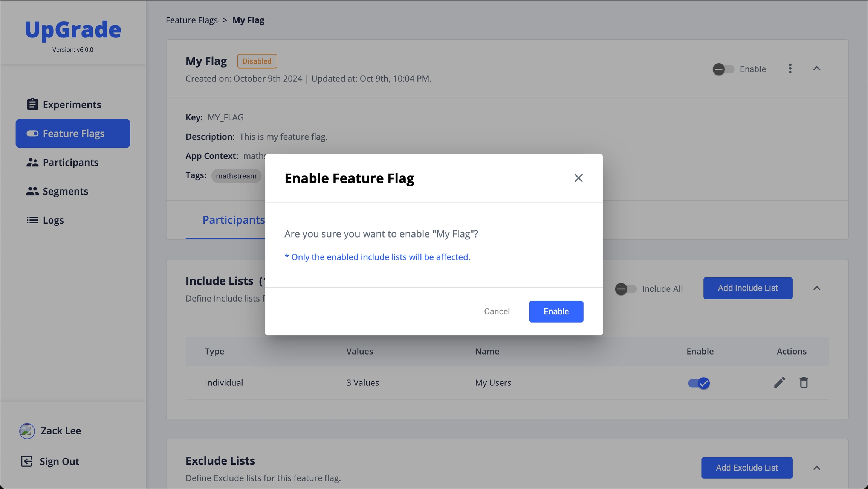Close the Enable Feature Flag dialog
The height and width of the screenshot is (489, 868).
pyautogui.click(x=578, y=178)
